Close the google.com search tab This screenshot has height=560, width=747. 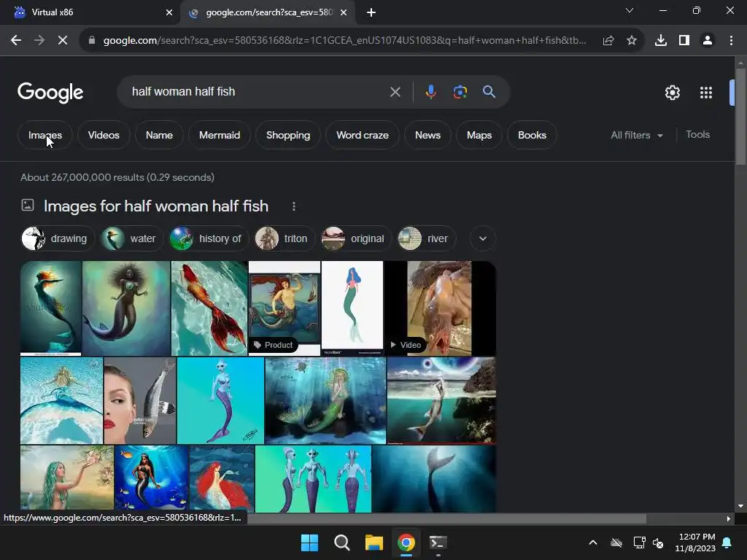(x=344, y=12)
